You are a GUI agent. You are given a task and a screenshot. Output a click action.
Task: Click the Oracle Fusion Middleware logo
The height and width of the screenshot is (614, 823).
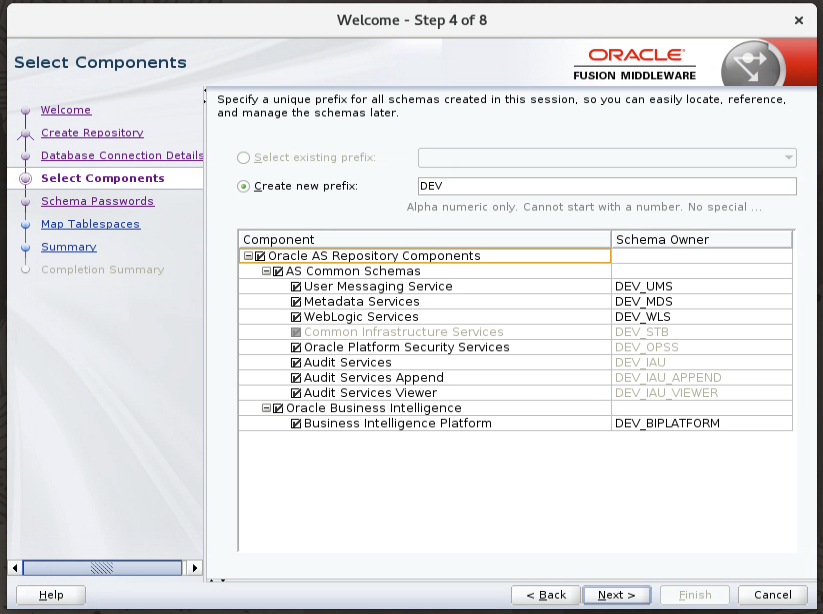(635, 64)
